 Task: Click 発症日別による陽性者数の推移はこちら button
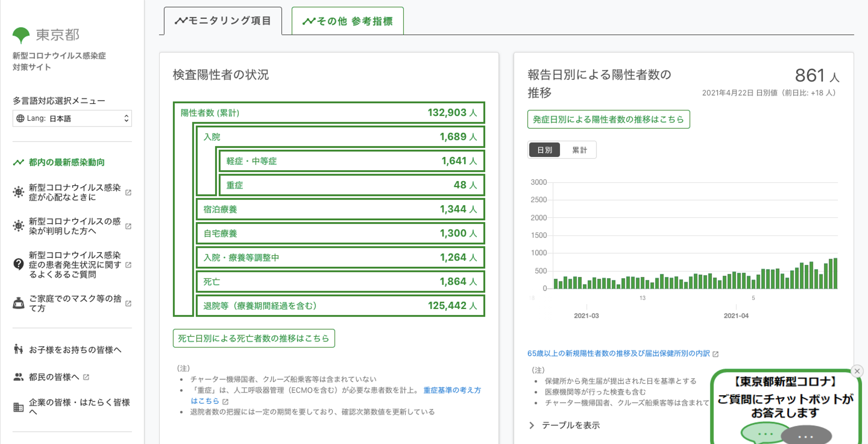(x=608, y=119)
